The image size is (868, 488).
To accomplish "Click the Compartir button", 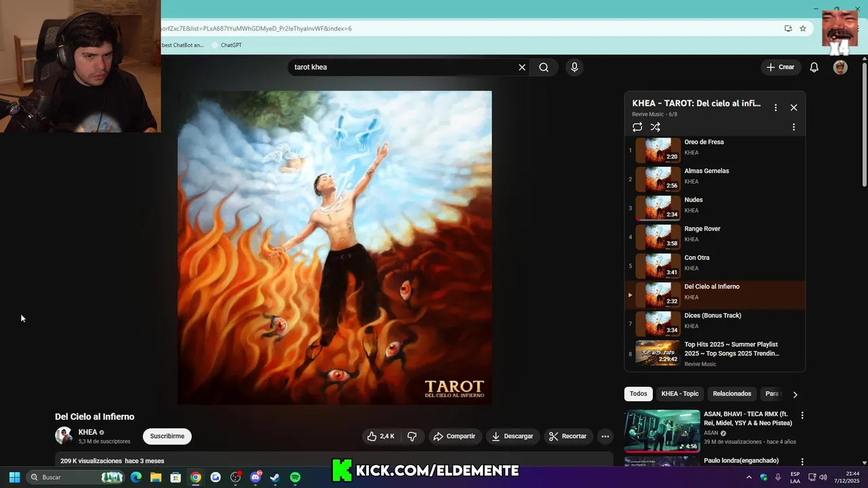I will point(454,436).
